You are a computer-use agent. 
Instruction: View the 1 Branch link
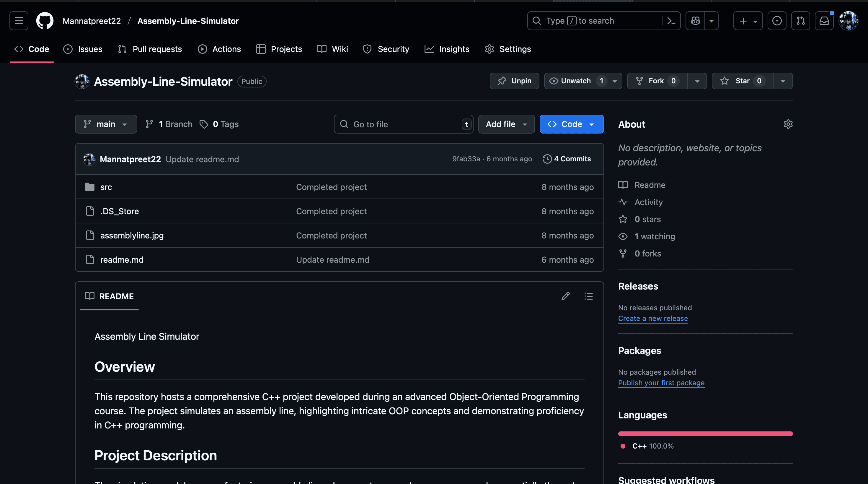pos(169,124)
